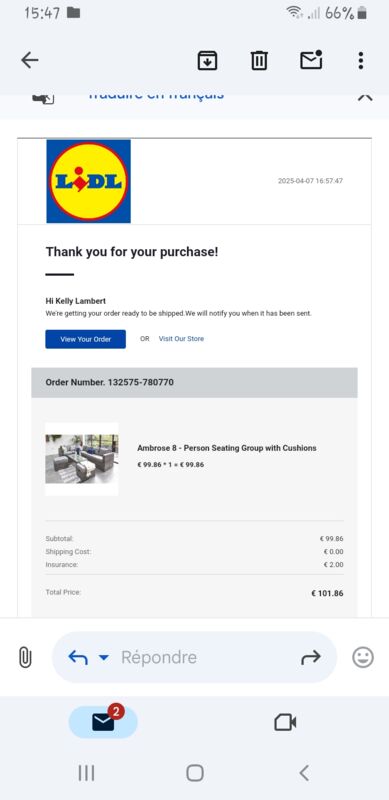Tap the back arrow to leave email
The image size is (389, 800).
(x=30, y=61)
